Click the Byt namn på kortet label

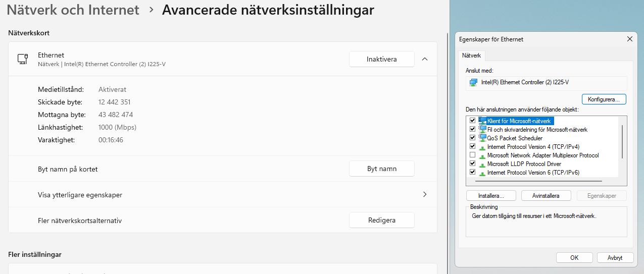pyautogui.click(x=68, y=169)
